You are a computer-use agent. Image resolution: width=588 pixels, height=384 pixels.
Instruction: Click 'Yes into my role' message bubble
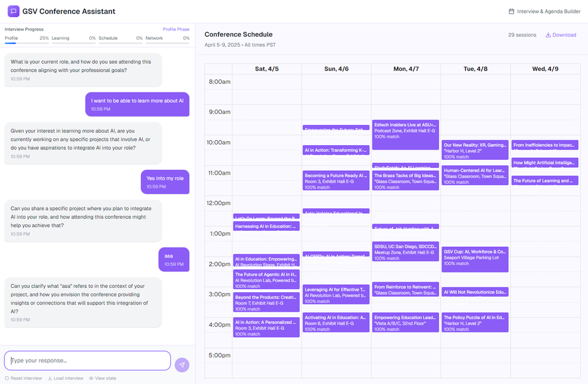tap(165, 182)
